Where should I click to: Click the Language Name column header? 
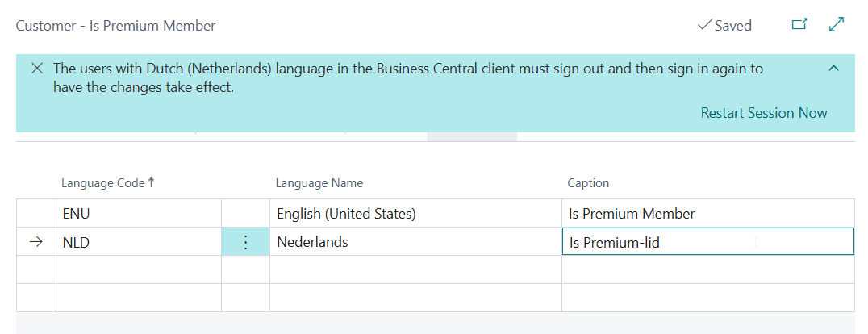(319, 183)
